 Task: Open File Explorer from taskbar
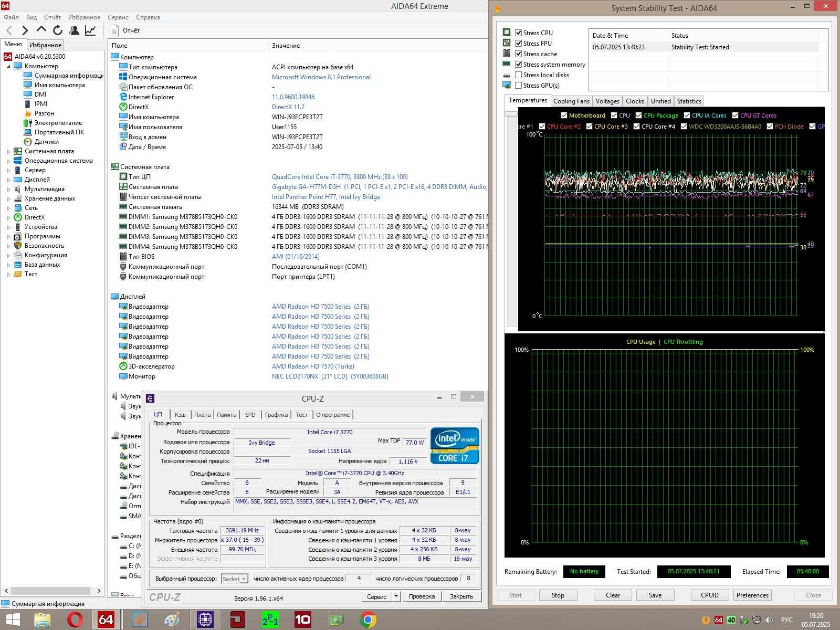tap(43, 619)
